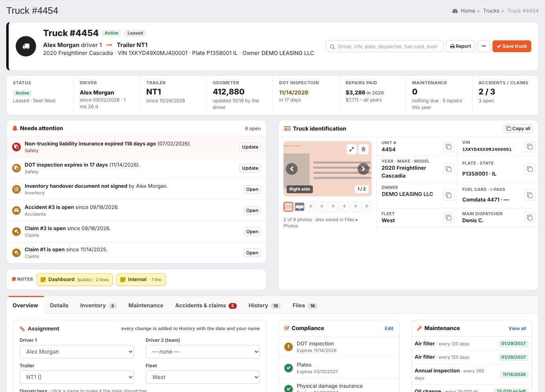Open the Files tab
This screenshot has height=392, width=545.
tap(305, 305)
